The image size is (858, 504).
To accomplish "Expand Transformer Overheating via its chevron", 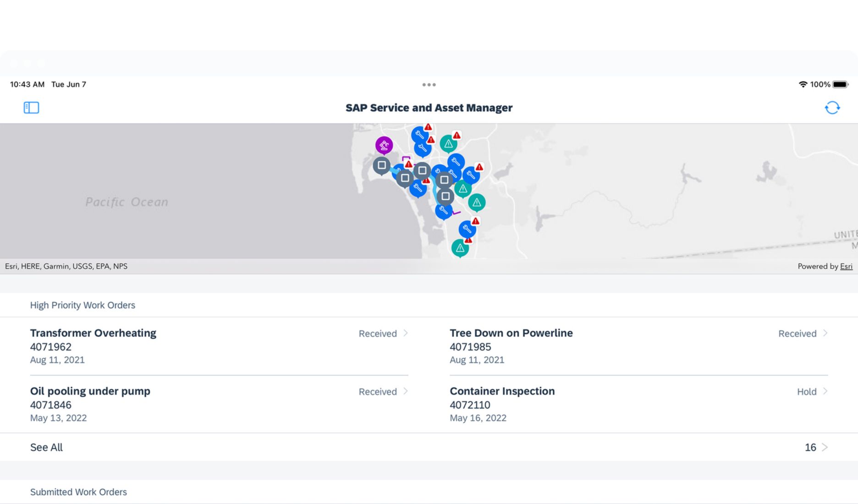I will coord(406,333).
